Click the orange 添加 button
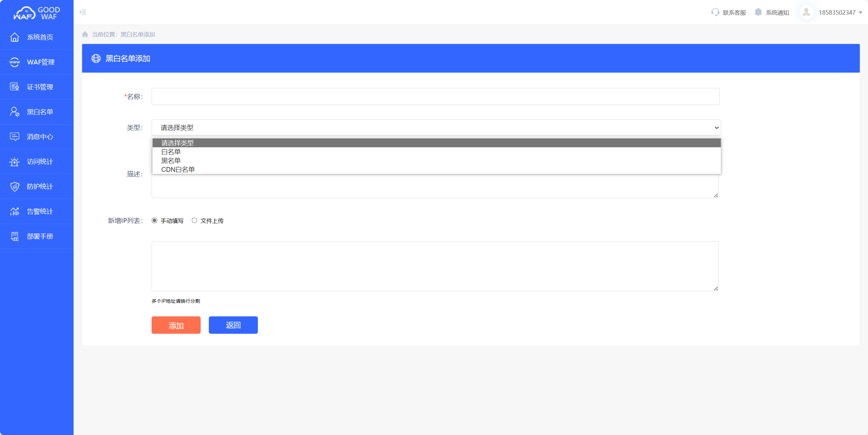 tap(176, 325)
